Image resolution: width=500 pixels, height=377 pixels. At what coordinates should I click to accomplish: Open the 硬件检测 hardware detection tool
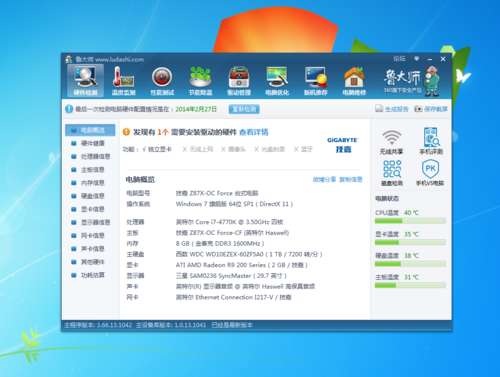pos(85,81)
